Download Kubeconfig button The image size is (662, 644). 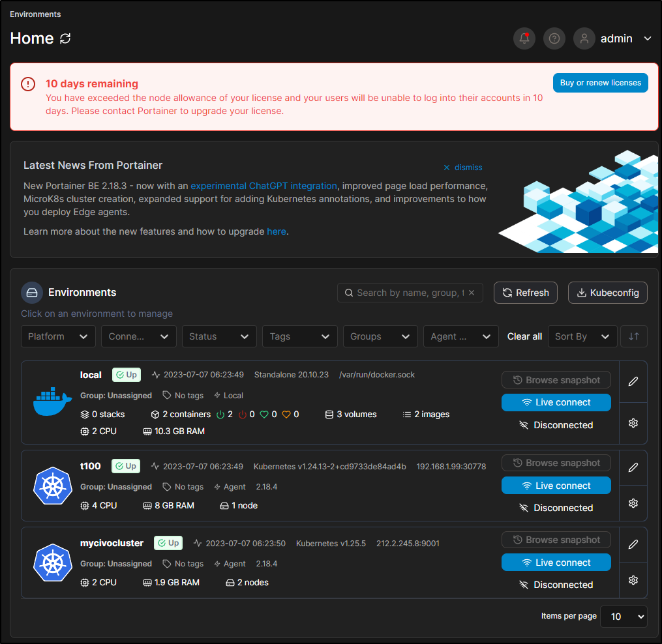click(607, 293)
